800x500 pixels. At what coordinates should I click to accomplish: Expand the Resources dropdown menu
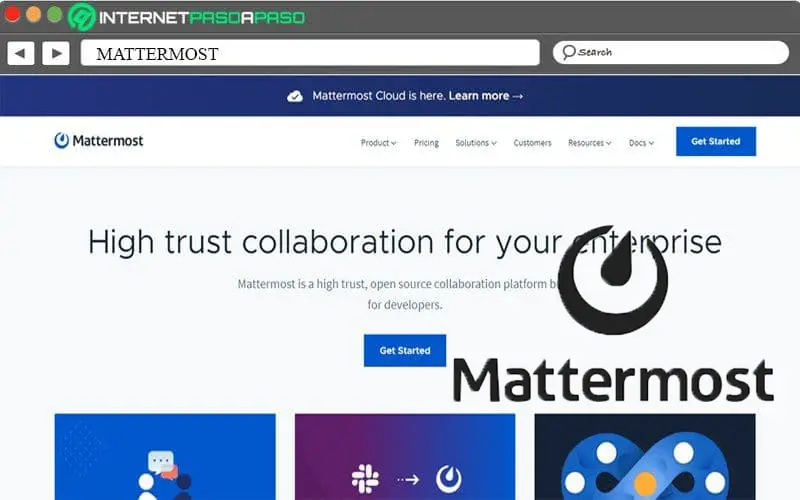tap(589, 143)
